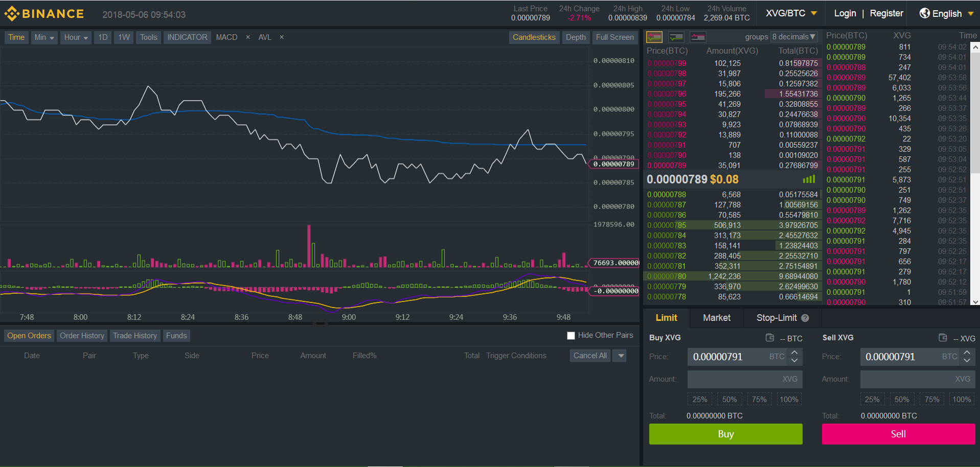980x467 pixels.
Task: Open the Funds tab
Action: click(176, 336)
